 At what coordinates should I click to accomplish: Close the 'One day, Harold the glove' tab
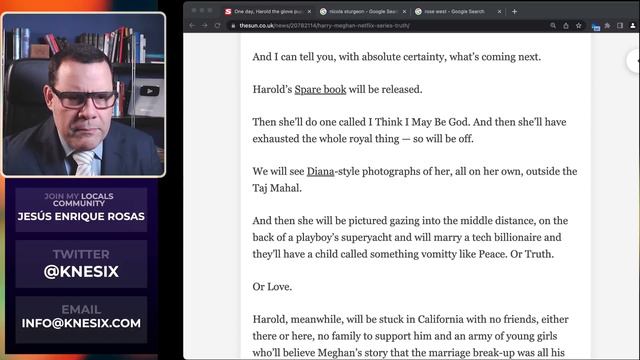click(x=309, y=11)
